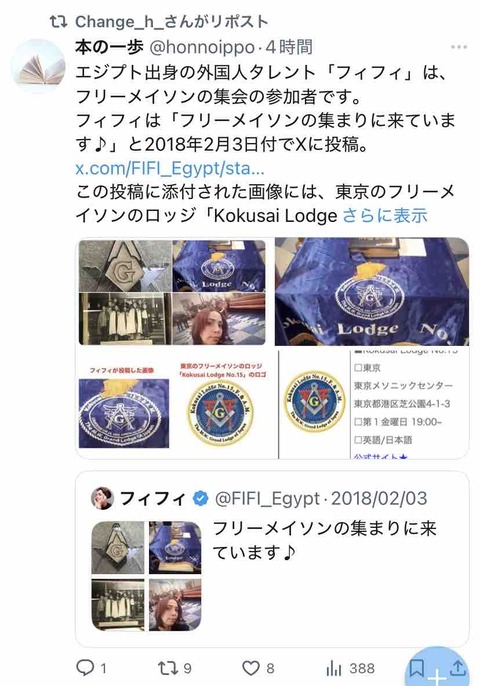
Task: Open the collage image with Masonic G emblem
Action: (x=172, y=292)
